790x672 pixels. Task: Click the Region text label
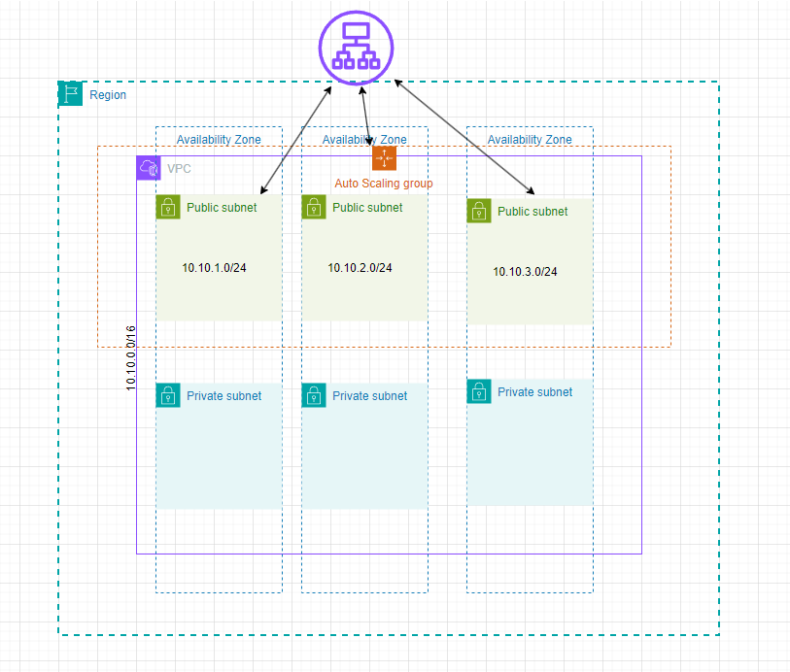(107, 94)
